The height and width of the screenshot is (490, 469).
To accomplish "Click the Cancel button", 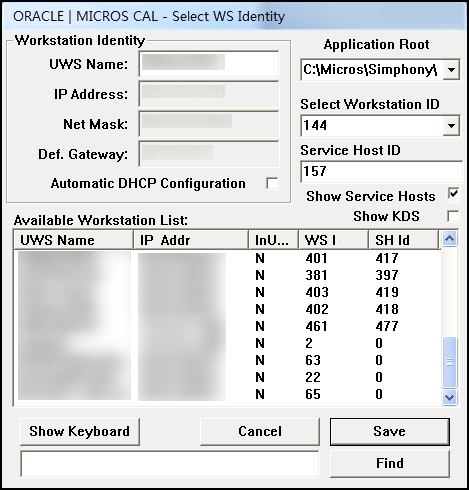I will [x=260, y=432].
